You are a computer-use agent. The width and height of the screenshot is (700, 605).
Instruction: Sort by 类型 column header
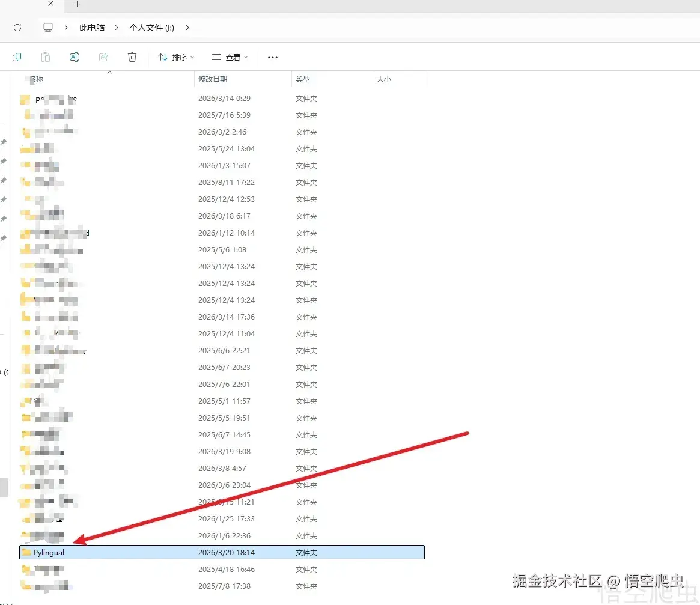pos(303,79)
